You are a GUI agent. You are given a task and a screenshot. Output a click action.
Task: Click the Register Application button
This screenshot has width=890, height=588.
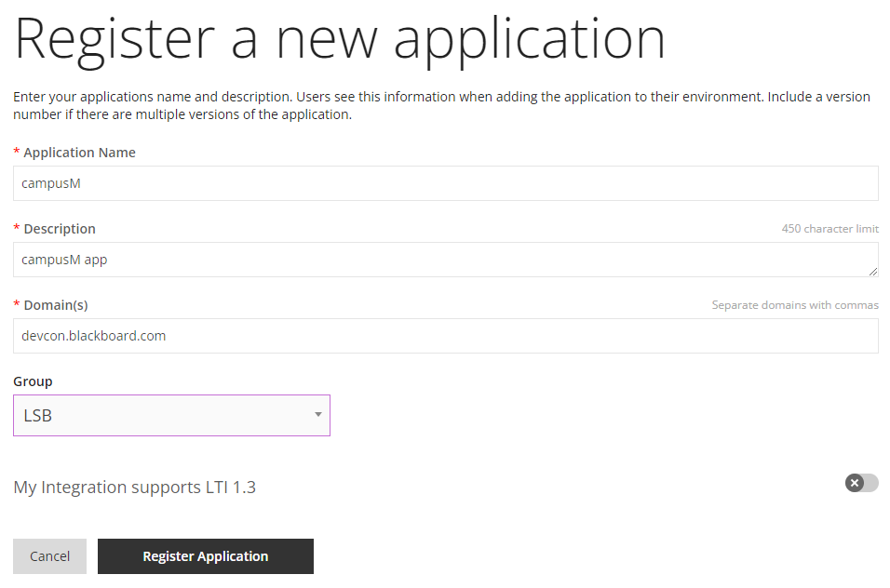coord(205,556)
